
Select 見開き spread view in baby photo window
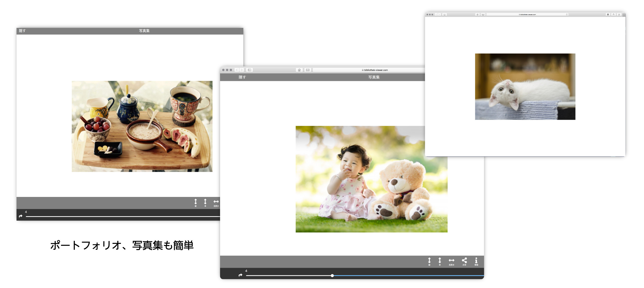point(451,261)
